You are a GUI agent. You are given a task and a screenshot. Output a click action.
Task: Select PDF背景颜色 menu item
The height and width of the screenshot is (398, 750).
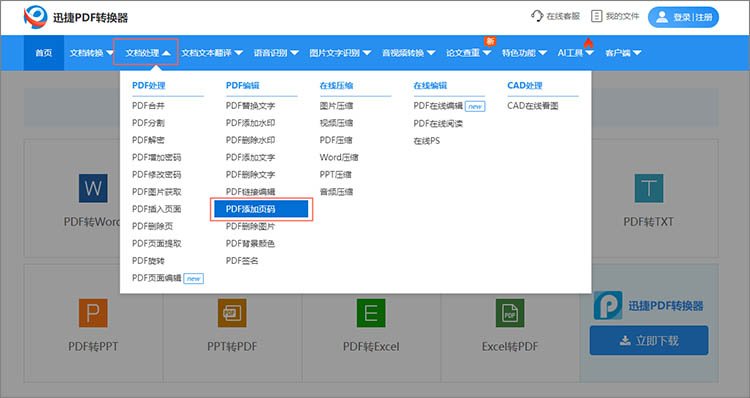click(x=250, y=243)
